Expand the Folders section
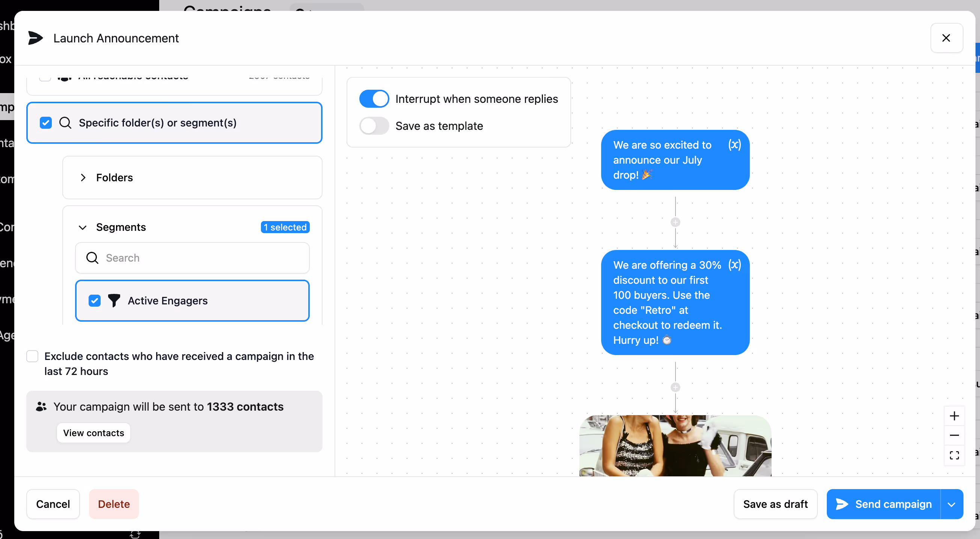The image size is (980, 539). tap(83, 178)
